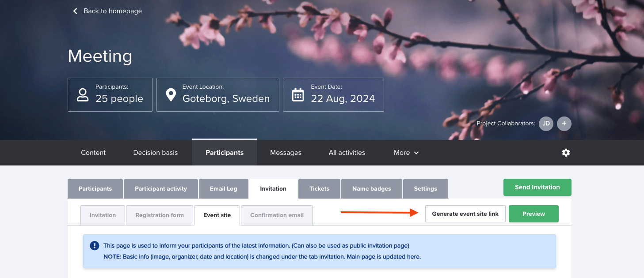644x278 pixels.
Task: Select the Invitation section tab
Action: 273,189
